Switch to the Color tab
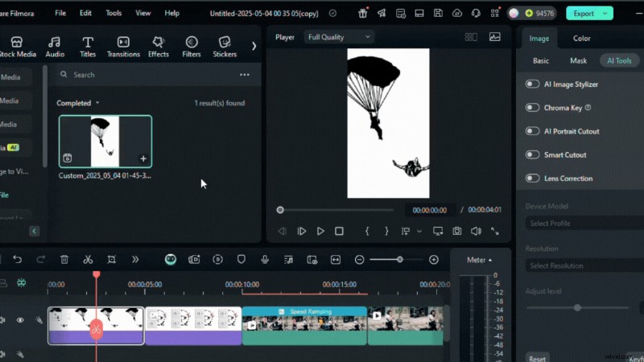Screen dimensions: 644x362 pos(581,38)
